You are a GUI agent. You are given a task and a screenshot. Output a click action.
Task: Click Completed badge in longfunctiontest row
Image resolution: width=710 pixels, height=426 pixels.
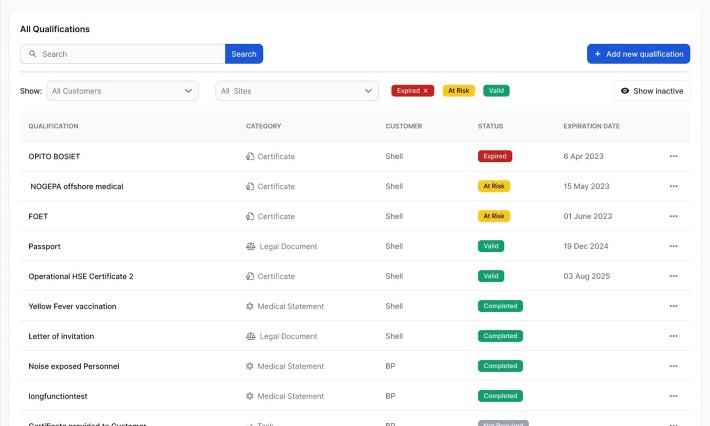click(x=500, y=396)
